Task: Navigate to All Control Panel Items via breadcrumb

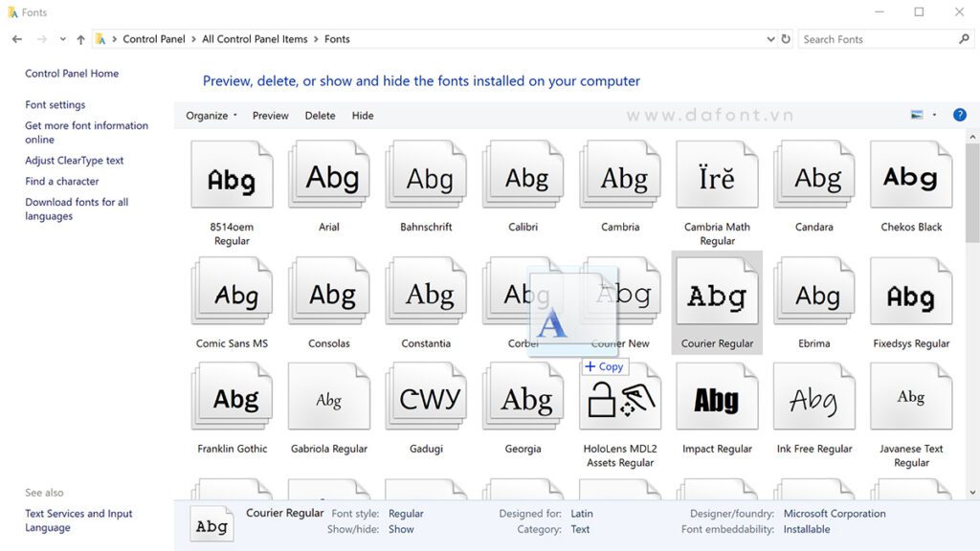Action: pyautogui.click(x=254, y=39)
